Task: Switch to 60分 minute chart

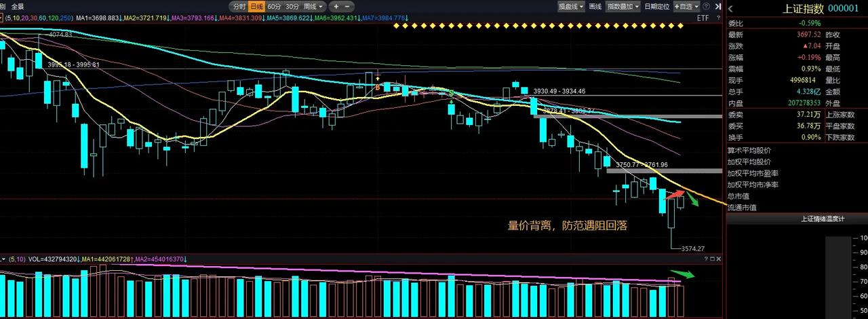Action: (274, 6)
